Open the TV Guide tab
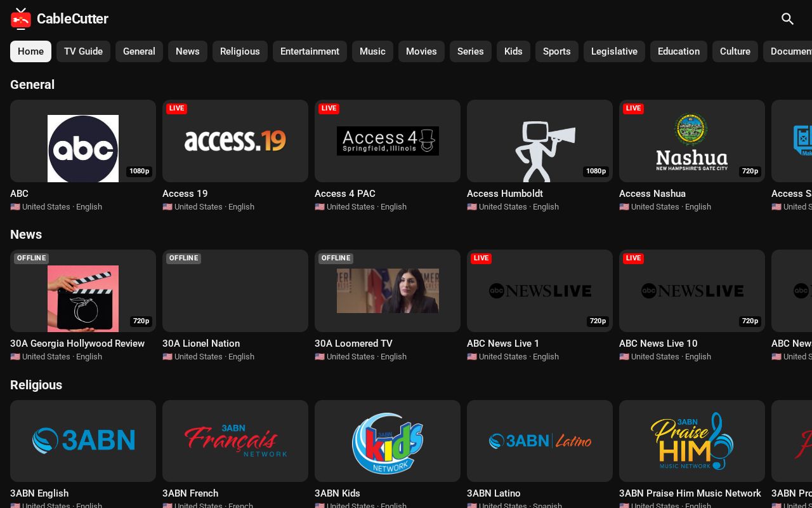The image size is (812, 508). [83, 51]
